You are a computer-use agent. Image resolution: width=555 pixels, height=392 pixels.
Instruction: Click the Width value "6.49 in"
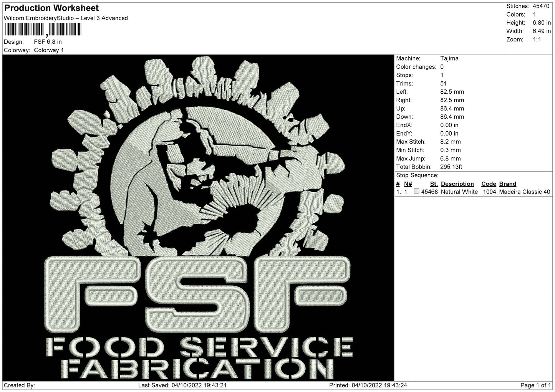(x=542, y=31)
